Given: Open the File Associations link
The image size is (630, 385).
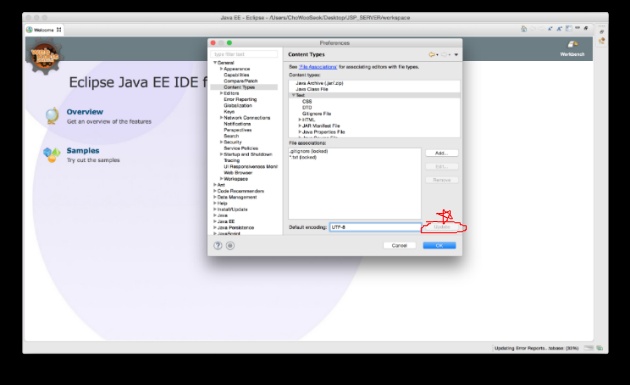Looking at the screenshot, I should [318, 67].
